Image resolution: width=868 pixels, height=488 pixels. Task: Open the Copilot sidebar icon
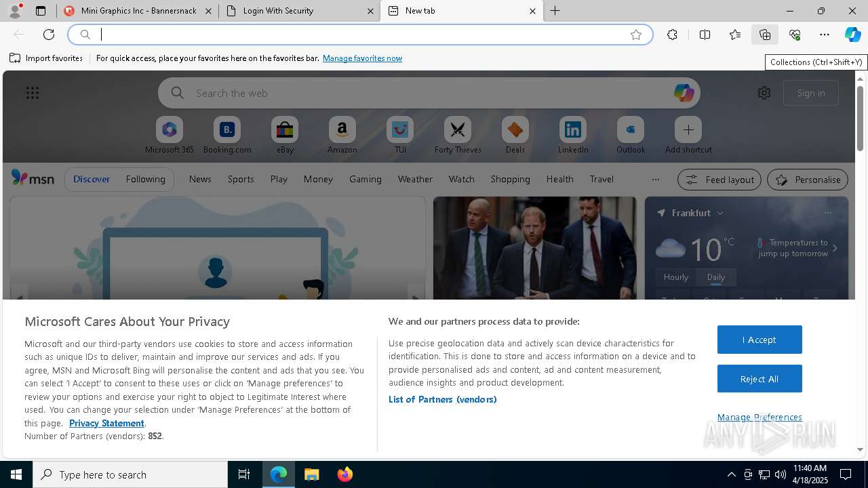point(852,35)
